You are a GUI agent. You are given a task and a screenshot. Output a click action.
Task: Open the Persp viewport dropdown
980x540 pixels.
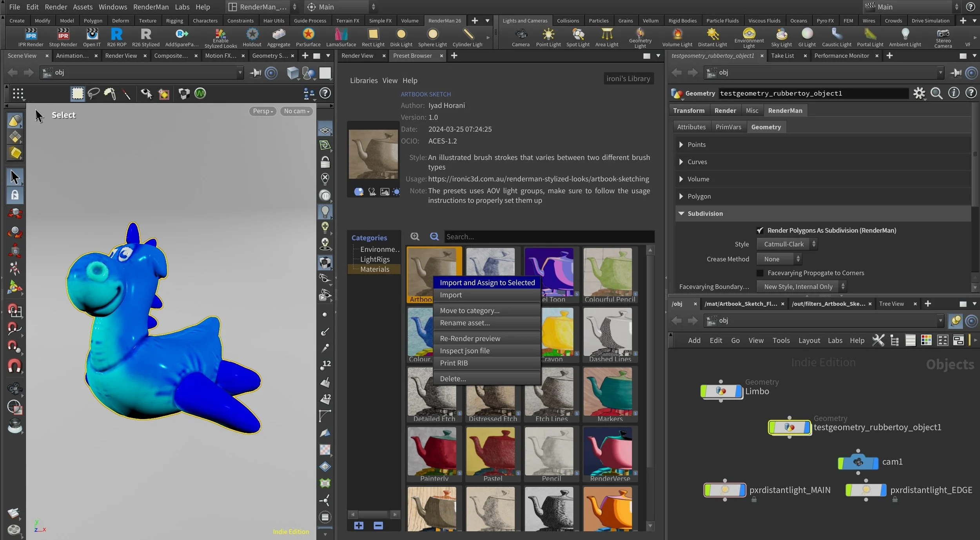(263, 111)
